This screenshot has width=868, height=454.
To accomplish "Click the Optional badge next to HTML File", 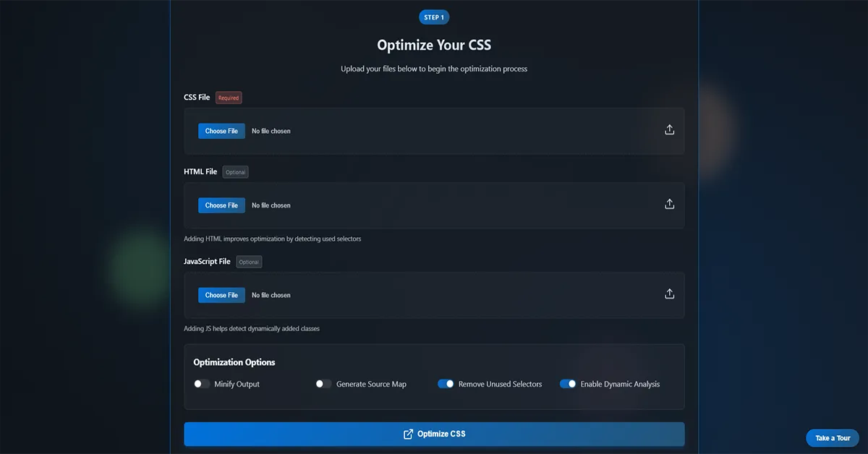I will tap(235, 172).
